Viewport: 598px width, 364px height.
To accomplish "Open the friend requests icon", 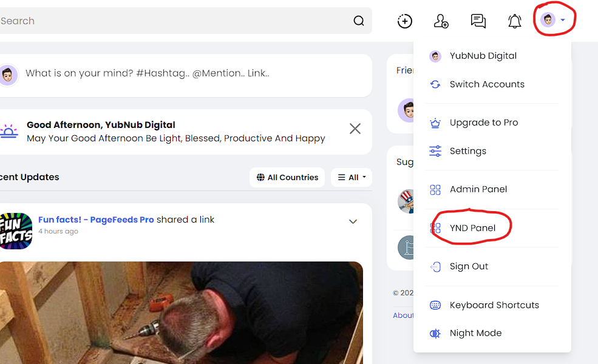I will click(x=441, y=21).
